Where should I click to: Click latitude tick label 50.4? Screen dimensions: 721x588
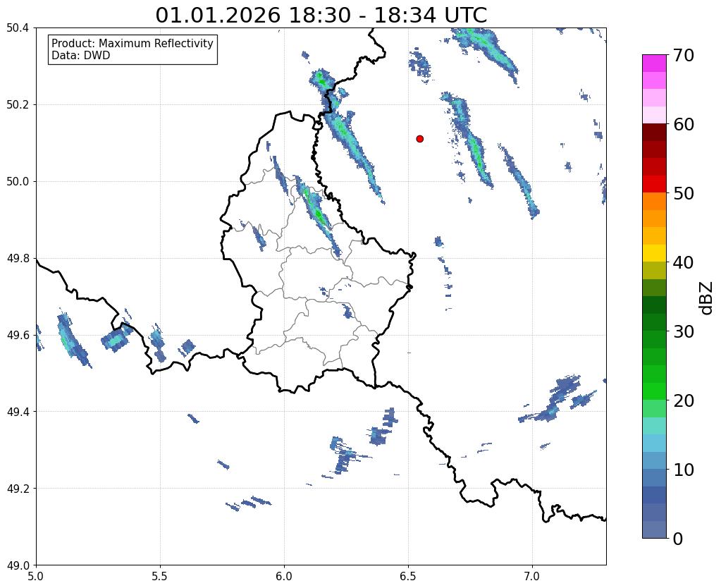tap(18, 28)
